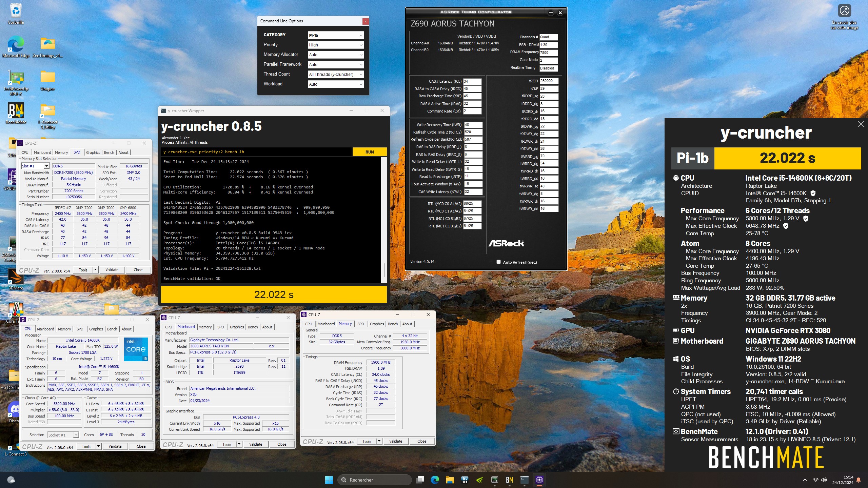Open the Wi-Fi network tray icon

pos(816,480)
